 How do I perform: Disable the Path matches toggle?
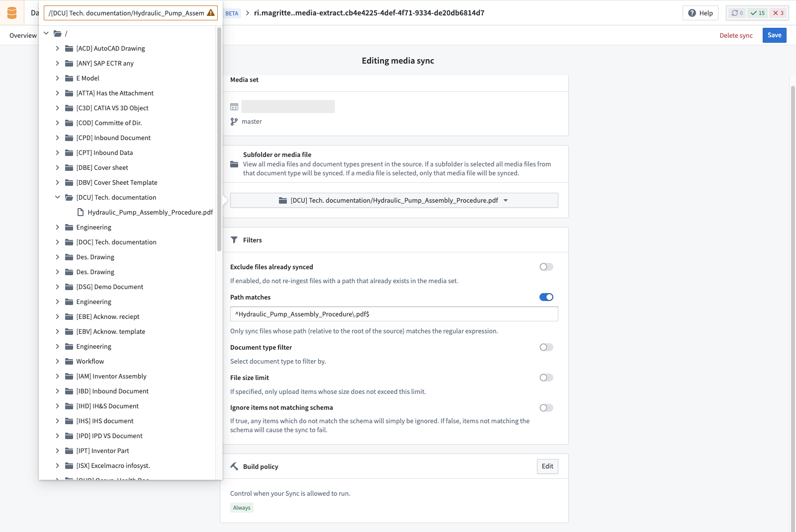tap(546, 297)
